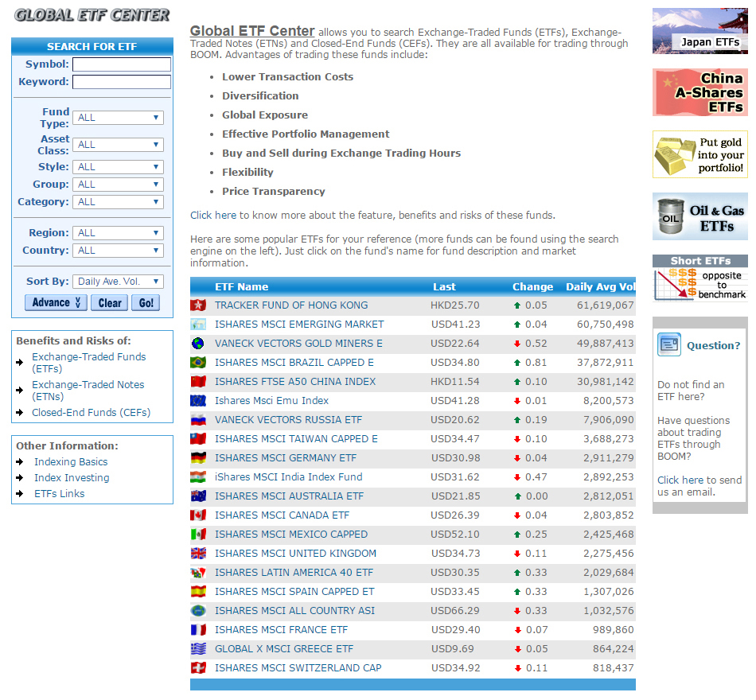Click the Australia flag icon for iShares MSCI Australia ETF

coord(198,496)
